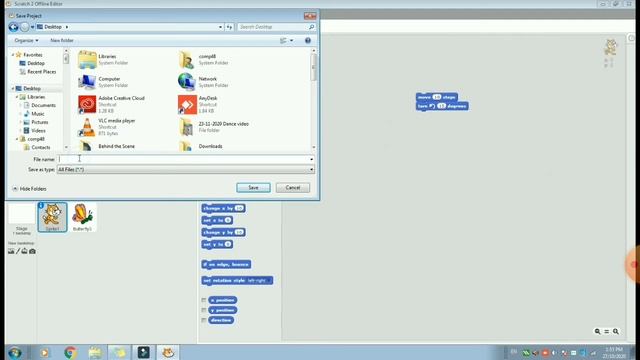This screenshot has height=360, width=640.
Task: Toggle the x position reporter checkbox
Action: point(204,300)
